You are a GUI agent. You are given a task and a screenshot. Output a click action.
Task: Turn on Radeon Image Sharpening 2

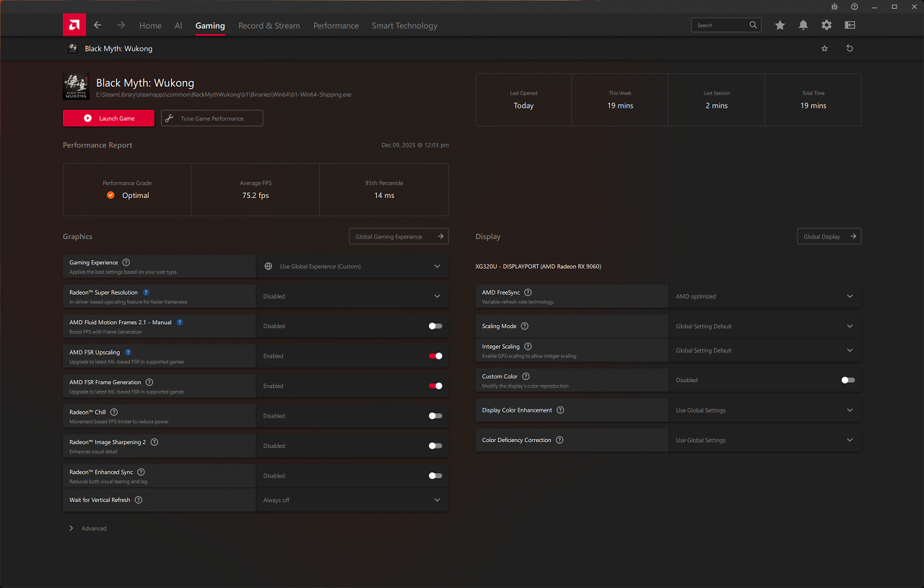[x=435, y=446]
